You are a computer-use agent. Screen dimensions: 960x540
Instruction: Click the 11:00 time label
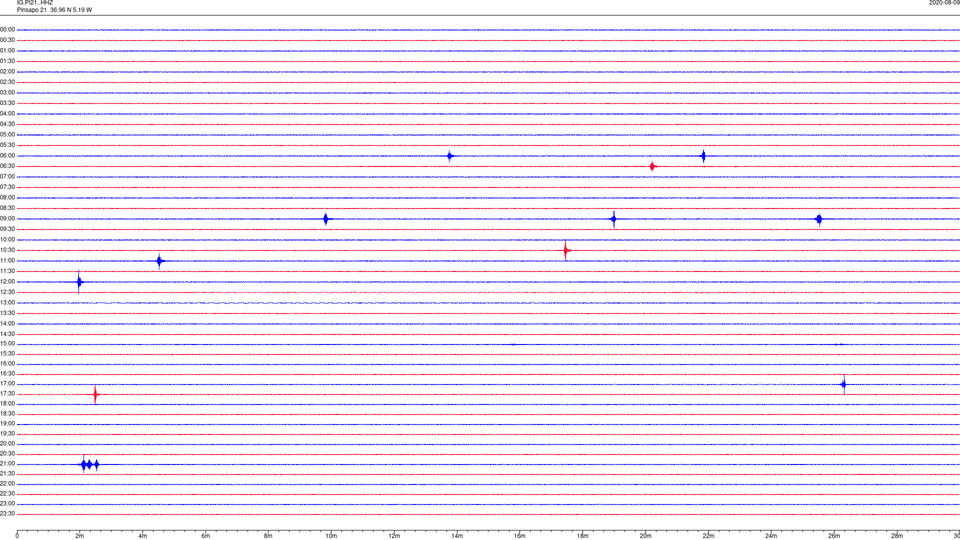click(7, 261)
